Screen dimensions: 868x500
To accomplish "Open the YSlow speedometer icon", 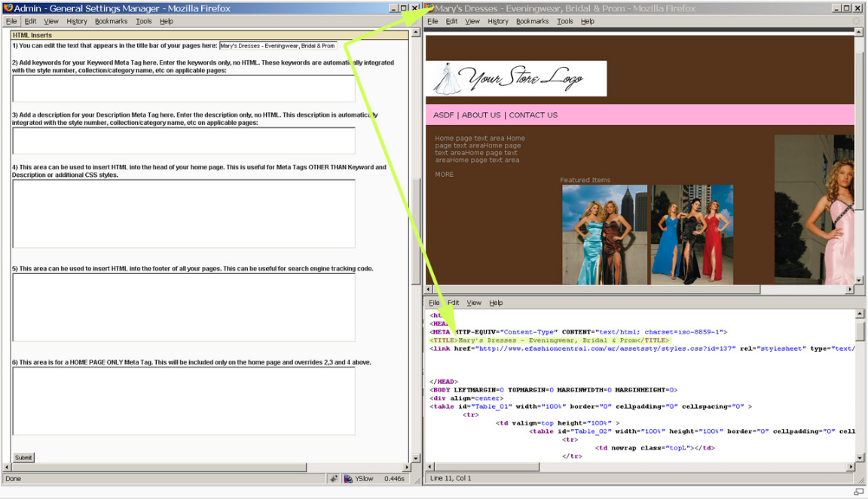I will [x=348, y=479].
